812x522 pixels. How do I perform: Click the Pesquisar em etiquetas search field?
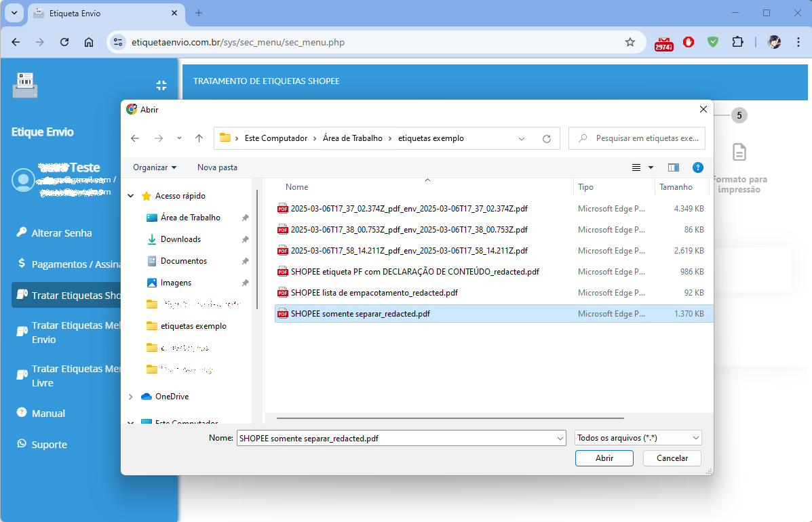pos(637,138)
